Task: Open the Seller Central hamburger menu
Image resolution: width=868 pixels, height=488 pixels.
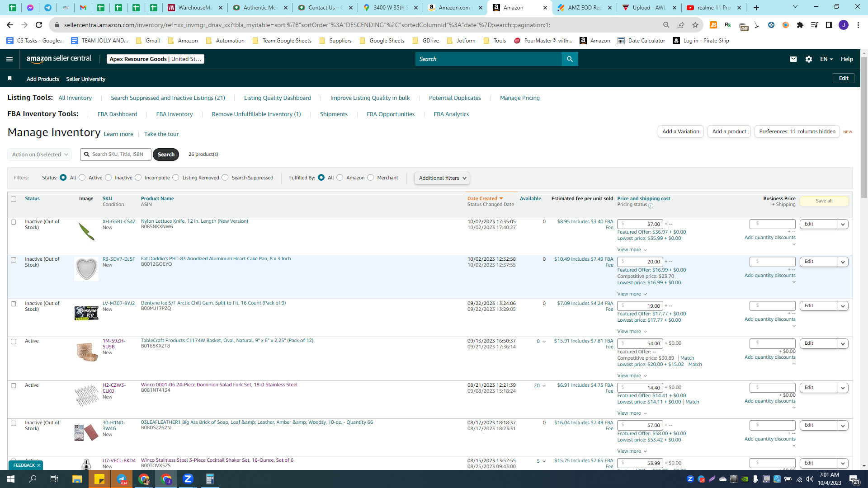Action: pyautogui.click(x=9, y=59)
